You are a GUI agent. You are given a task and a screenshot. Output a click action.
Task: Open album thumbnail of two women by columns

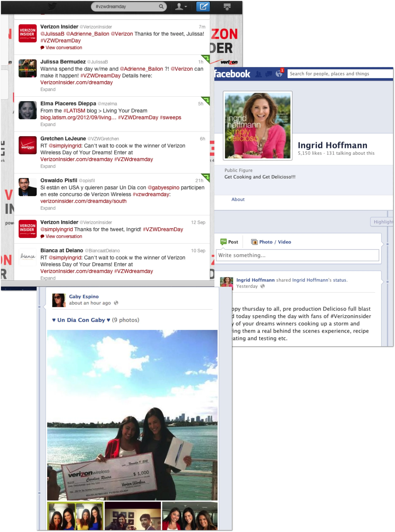[75, 516]
